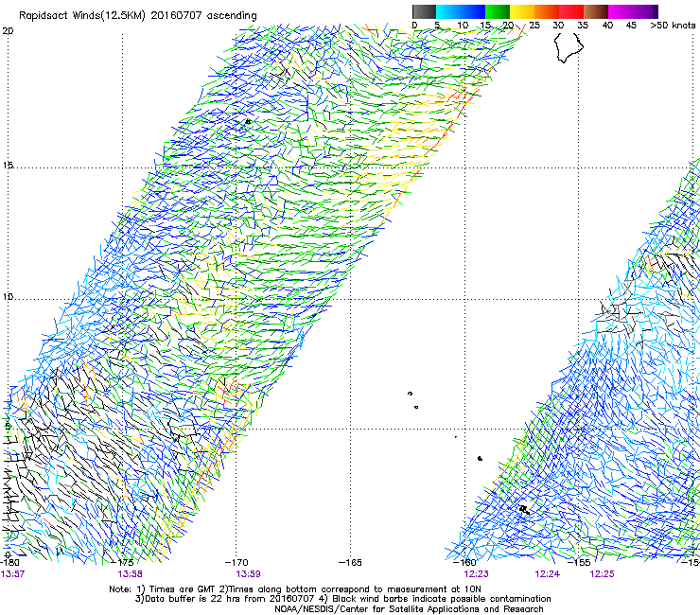
Task: Click the green 15-20 knots legend segment
Action: point(498,11)
